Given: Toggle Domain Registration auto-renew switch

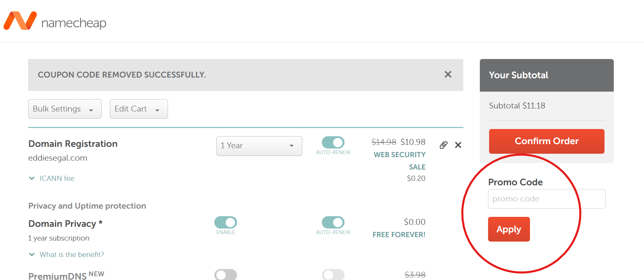Looking at the screenshot, I should (333, 142).
